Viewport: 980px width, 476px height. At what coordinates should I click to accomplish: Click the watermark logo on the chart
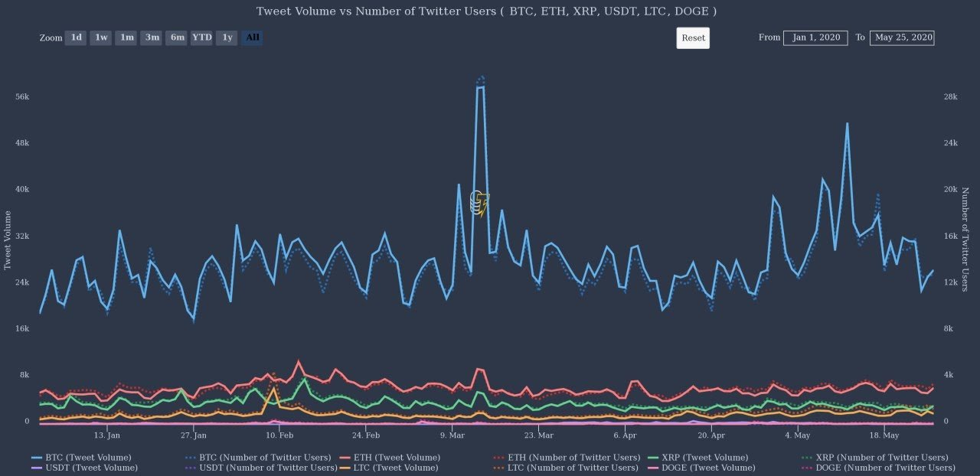(x=479, y=202)
